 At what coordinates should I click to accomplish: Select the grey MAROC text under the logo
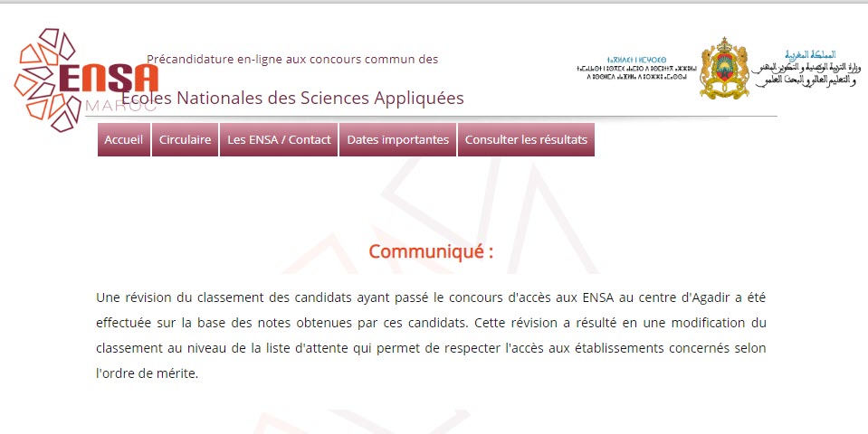coord(120,106)
